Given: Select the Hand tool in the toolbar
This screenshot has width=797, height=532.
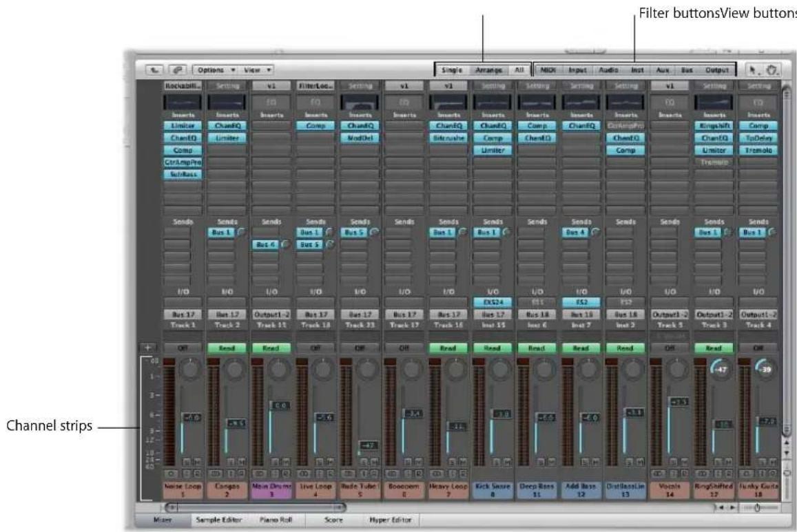Looking at the screenshot, I should click(771, 70).
